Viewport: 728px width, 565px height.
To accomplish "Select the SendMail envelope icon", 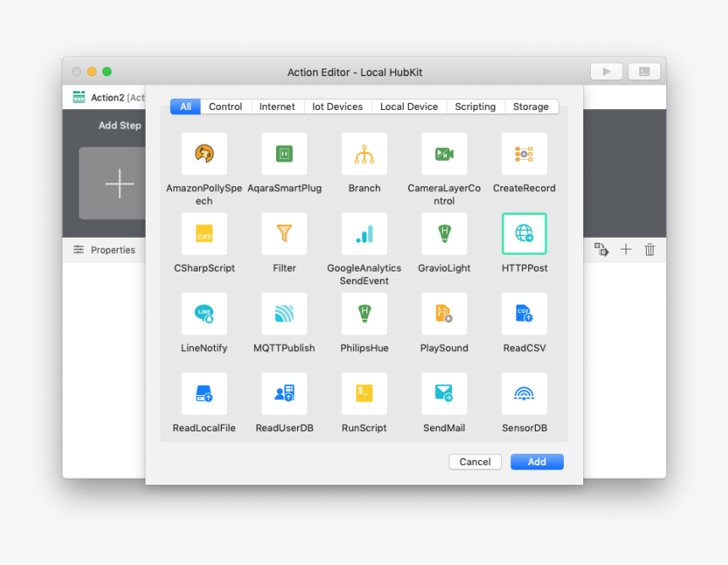I will point(444,394).
